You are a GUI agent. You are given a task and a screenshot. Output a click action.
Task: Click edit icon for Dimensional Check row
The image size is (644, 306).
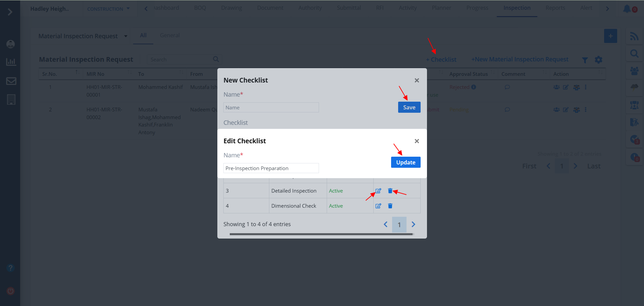coord(378,206)
